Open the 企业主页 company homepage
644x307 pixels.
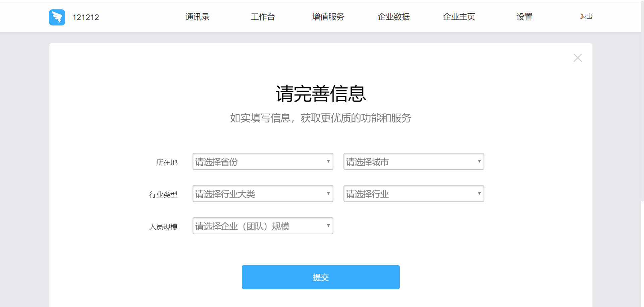click(459, 17)
